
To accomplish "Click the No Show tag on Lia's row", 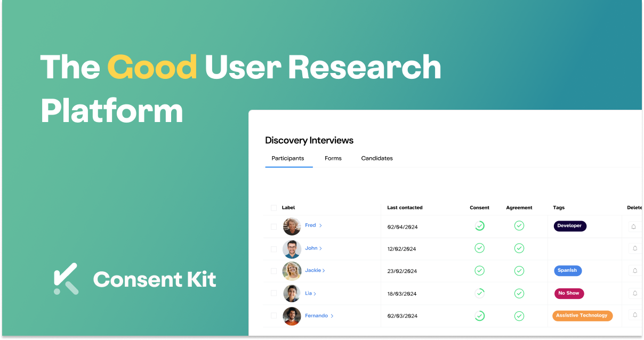I will point(569,294).
